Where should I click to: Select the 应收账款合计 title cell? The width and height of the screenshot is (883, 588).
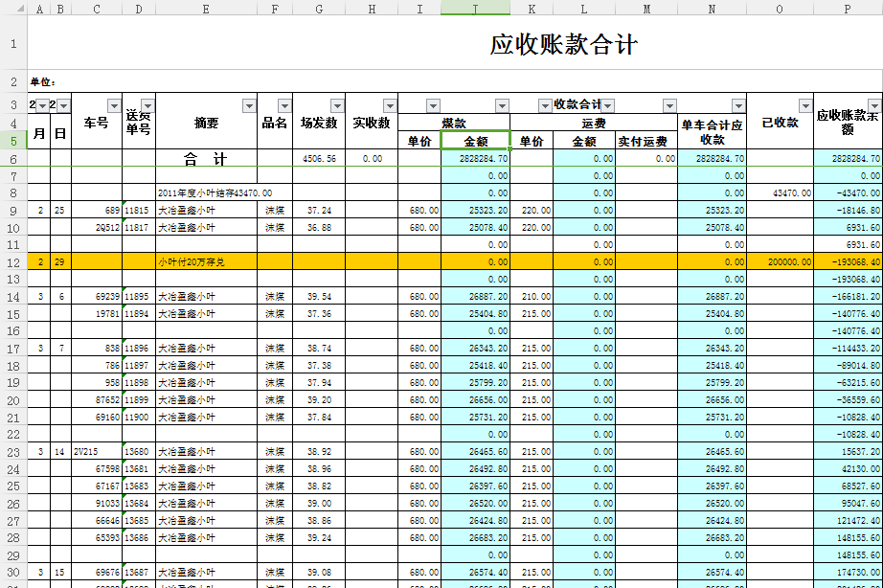563,45
